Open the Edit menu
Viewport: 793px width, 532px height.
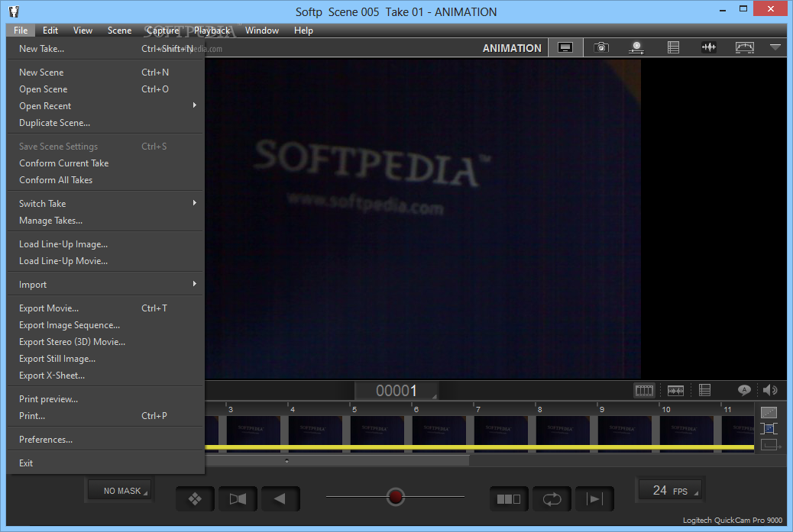[x=50, y=31]
